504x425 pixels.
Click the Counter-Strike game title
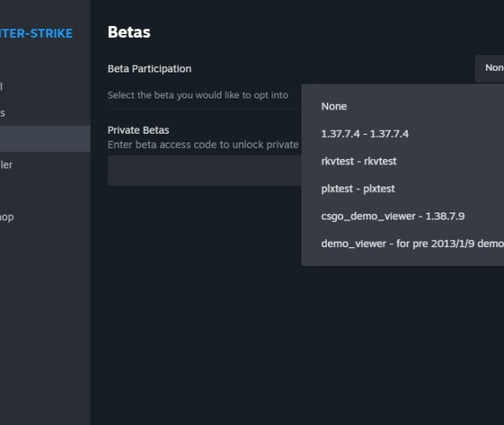39,33
